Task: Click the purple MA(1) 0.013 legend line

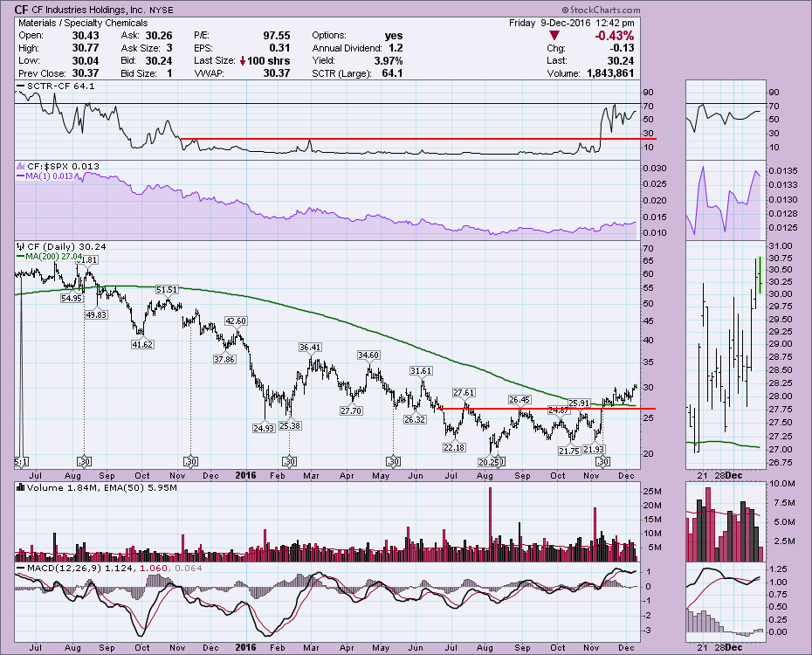Action: tap(45, 176)
